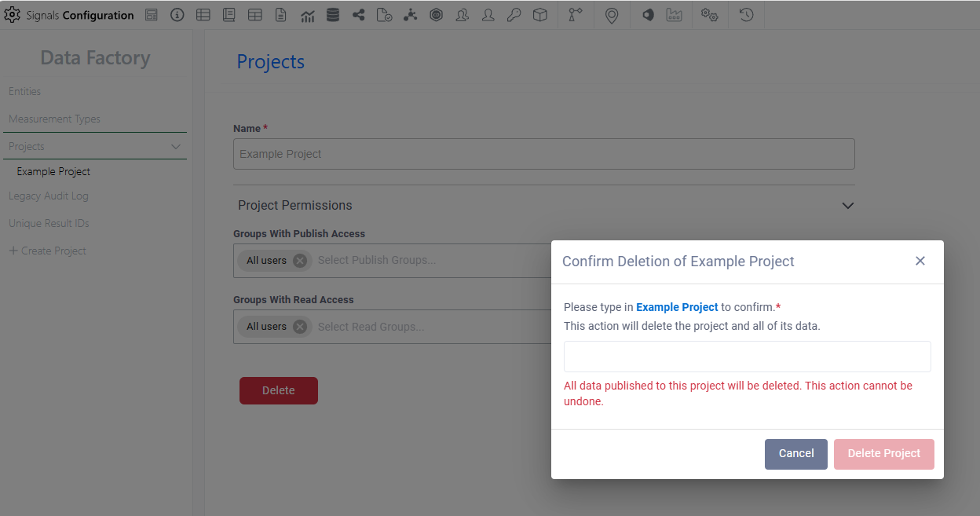Click Create Project in sidebar
Image resolution: width=980 pixels, height=516 pixels.
click(x=47, y=251)
